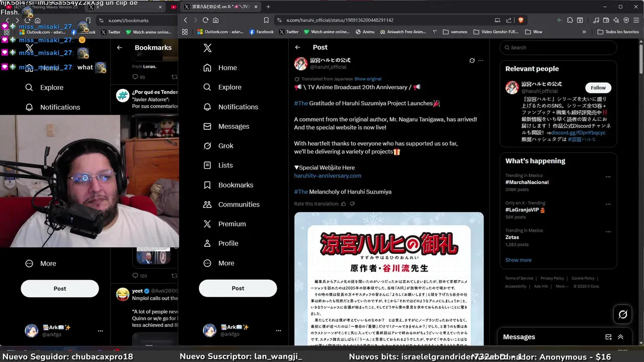Open Explore in the rear window sidebar
This screenshot has height=362, width=644.
44,87
